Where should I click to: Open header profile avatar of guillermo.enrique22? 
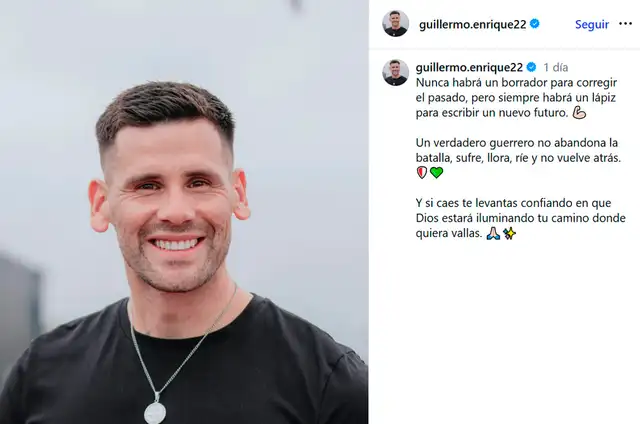pyautogui.click(x=395, y=24)
